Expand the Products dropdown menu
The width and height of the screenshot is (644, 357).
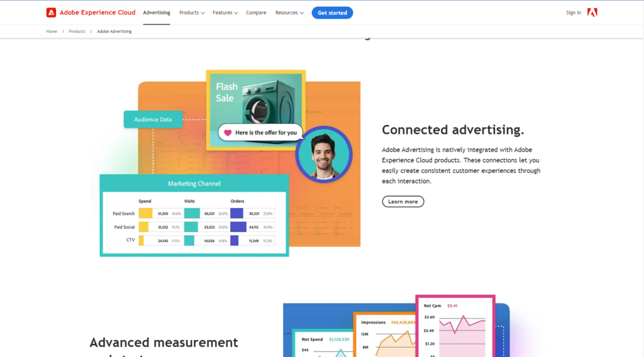[x=192, y=13]
